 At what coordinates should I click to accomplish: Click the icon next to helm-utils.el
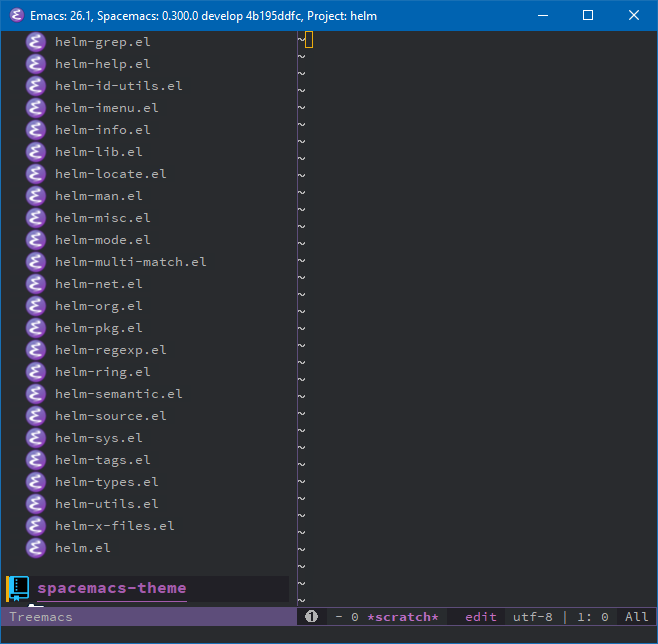[x=36, y=504]
